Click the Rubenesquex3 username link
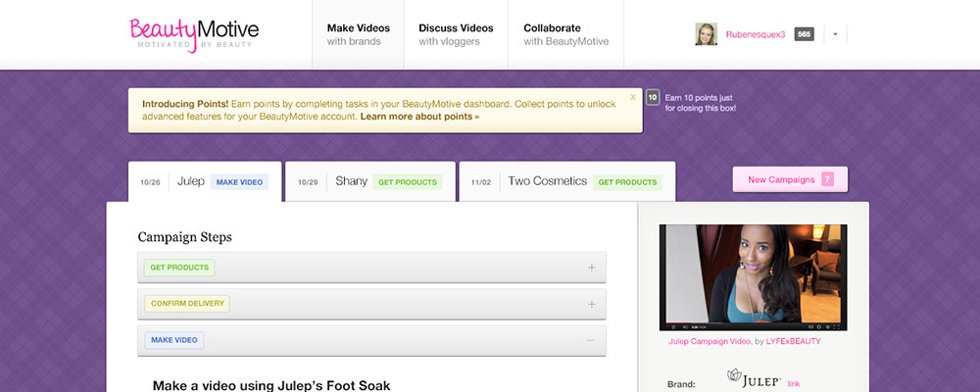Image resolution: width=980 pixels, height=392 pixels. tap(755, 34)
